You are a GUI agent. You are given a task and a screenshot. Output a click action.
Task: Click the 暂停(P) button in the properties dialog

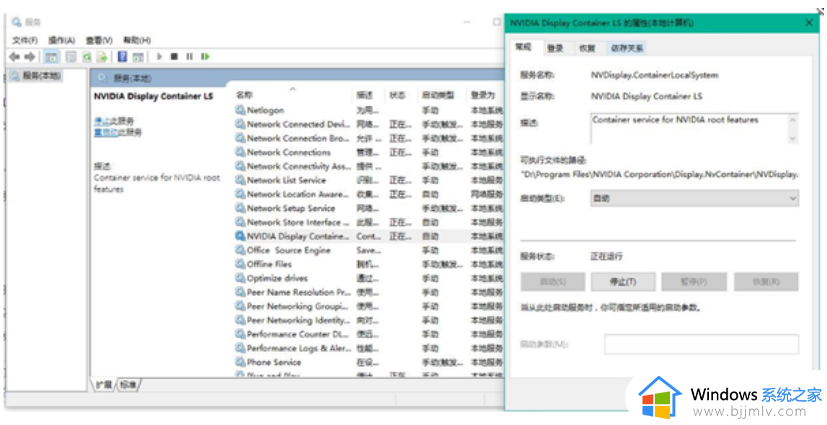coord(694,282)
